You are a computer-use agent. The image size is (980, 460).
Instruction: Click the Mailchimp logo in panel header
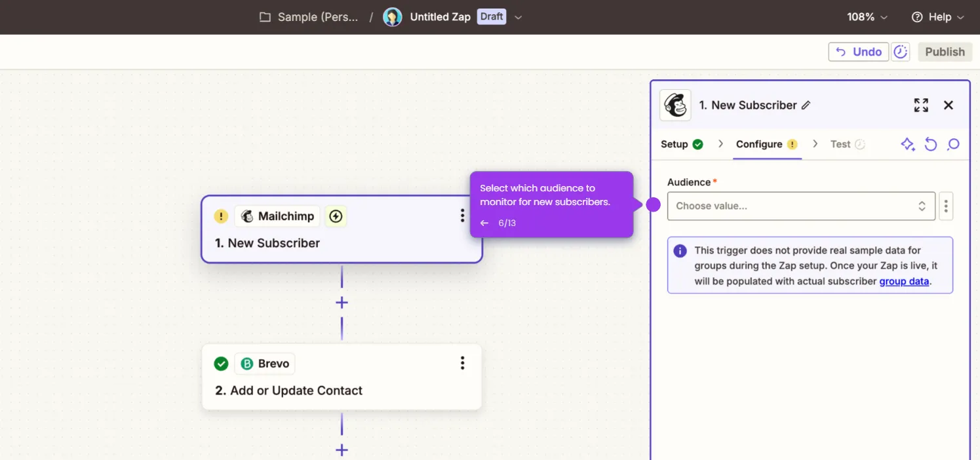tap(675, 105)
